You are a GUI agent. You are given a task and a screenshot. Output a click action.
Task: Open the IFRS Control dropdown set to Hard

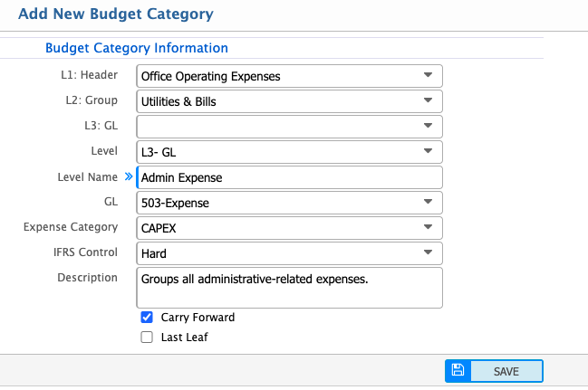click(x=289, y=253)
